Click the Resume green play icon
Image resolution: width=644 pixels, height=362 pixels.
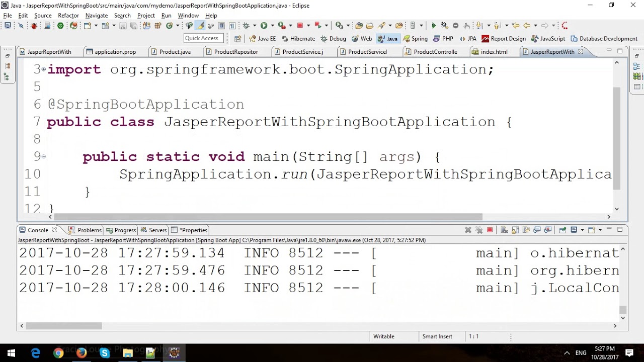(x=433, y=25)
